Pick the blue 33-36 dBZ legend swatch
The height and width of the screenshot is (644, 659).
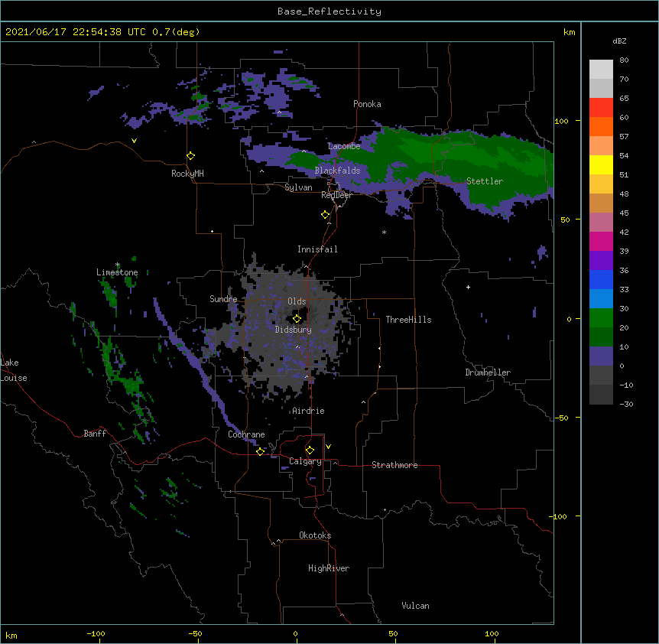(x=601, y=279)
